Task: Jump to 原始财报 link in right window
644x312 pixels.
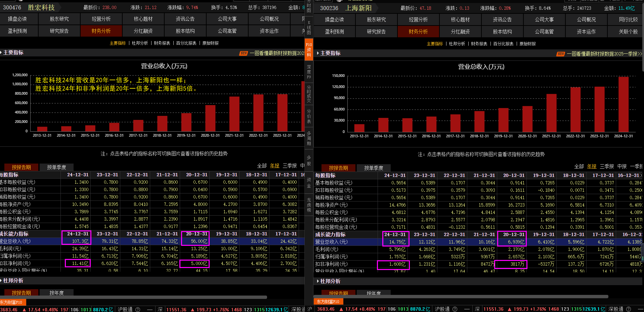Action: point(527,44)
